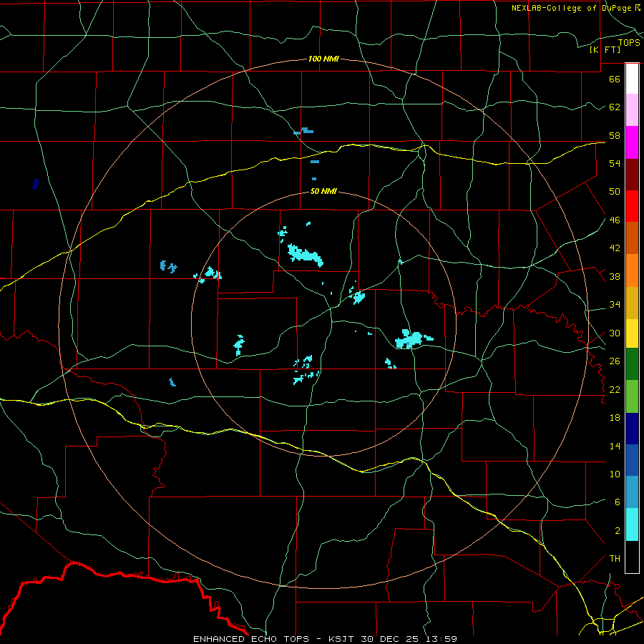Click the '38' scale label
Screen dimensions: 644x644
615,277
